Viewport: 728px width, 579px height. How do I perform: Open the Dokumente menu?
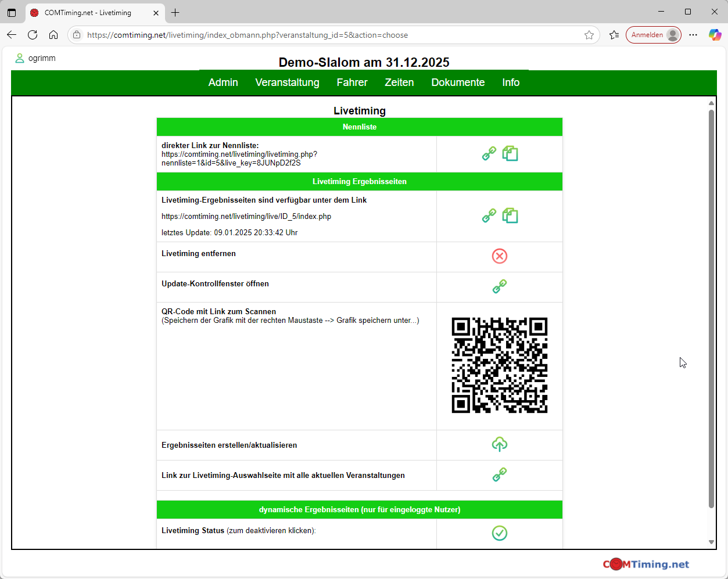[x=458, y=82]
